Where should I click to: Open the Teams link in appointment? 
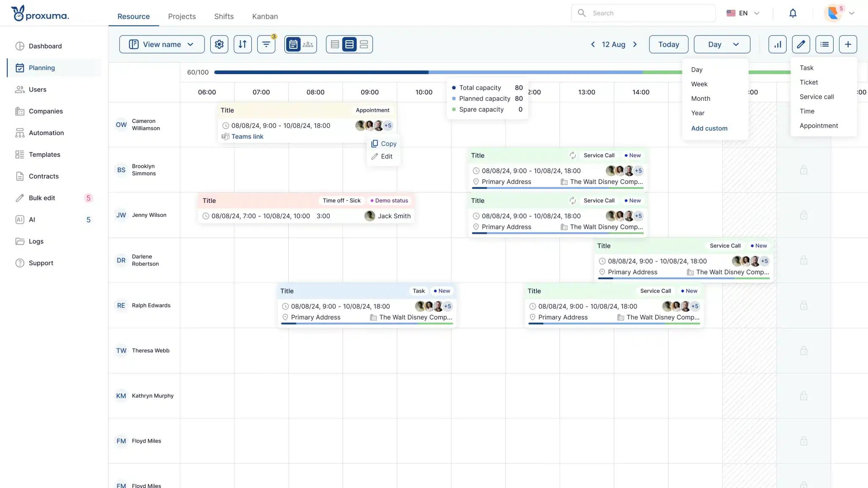coord(247,136)
